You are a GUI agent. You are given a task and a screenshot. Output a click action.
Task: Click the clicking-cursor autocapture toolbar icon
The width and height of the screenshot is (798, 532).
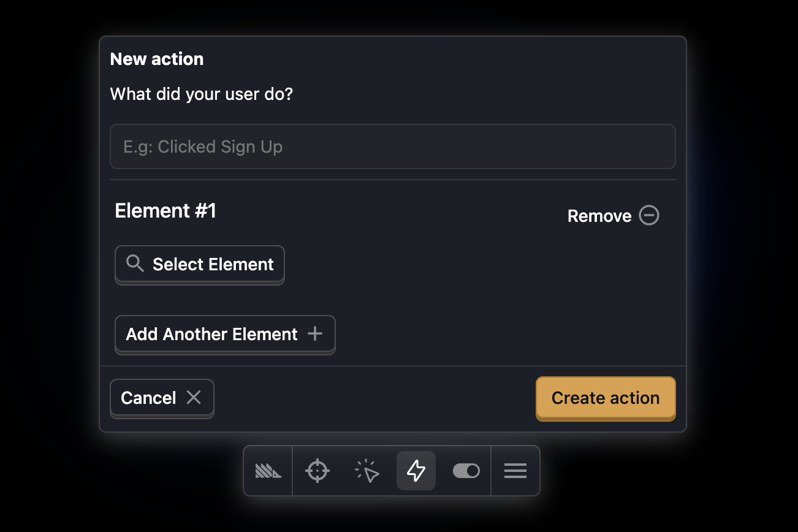click(x=367, y=471)
